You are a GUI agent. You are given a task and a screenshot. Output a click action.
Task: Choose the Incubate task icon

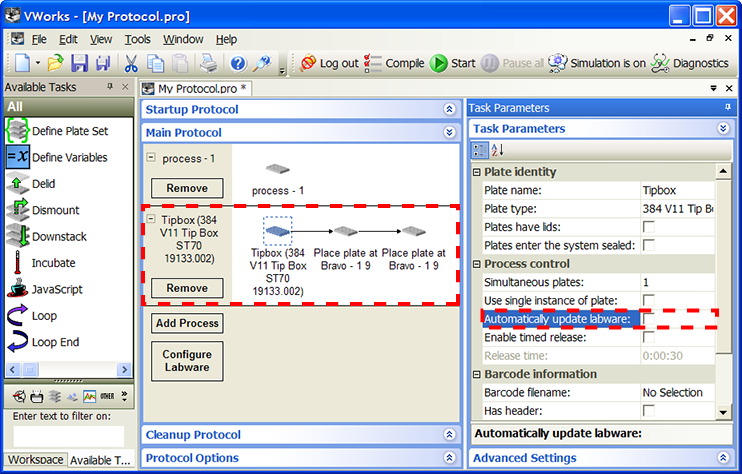[x=18, y=263]
